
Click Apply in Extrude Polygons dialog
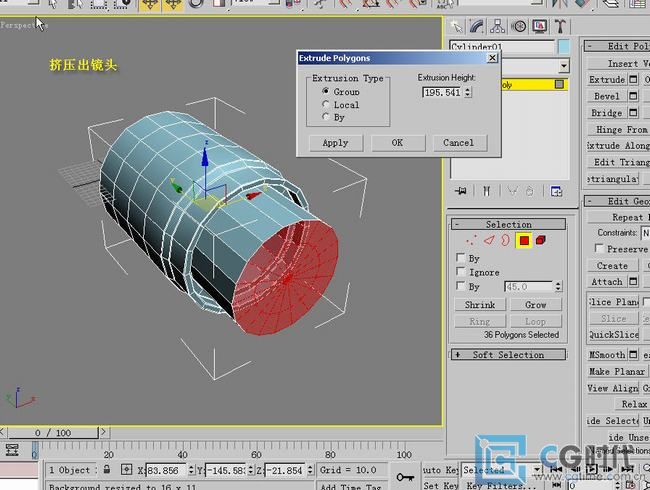[335, 143]
